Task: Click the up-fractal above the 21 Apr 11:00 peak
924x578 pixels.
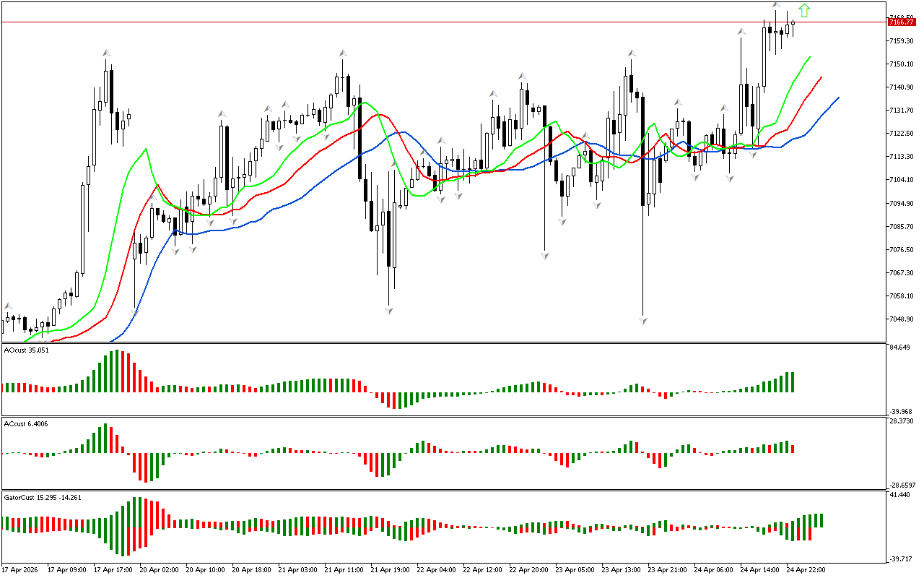Action: pos(343,53)
